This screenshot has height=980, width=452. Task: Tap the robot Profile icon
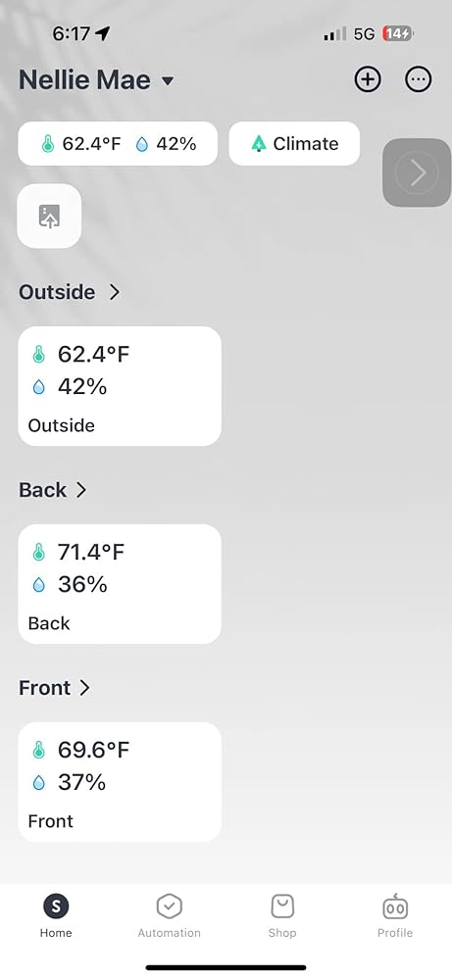tap(395, 906)
